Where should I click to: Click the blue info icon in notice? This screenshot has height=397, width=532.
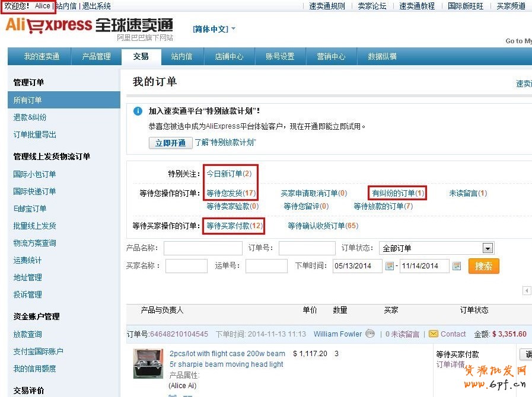(x=138, y=111)
